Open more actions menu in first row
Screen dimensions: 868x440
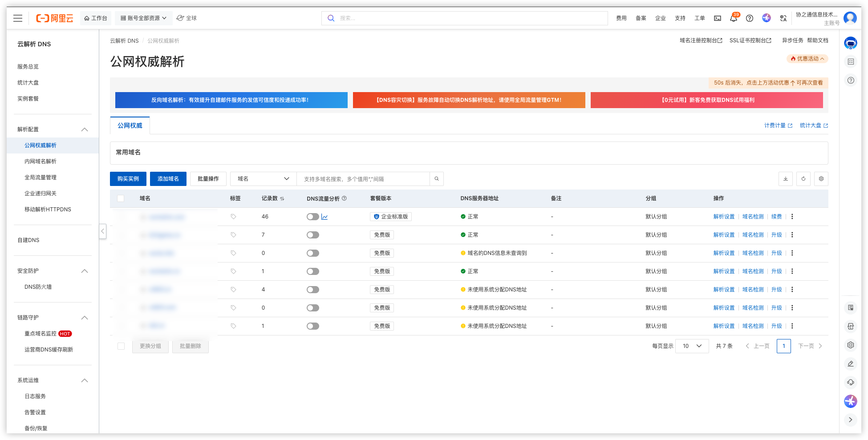coord(792,217)
